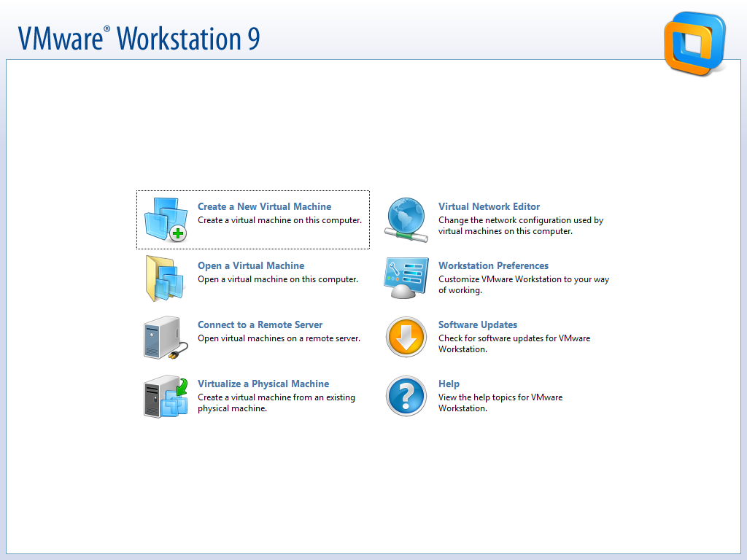Click the 'VMware Workstation 9' title text
Image resolution: width=747 pixels, height=560 pixels.
pos(139,38)
